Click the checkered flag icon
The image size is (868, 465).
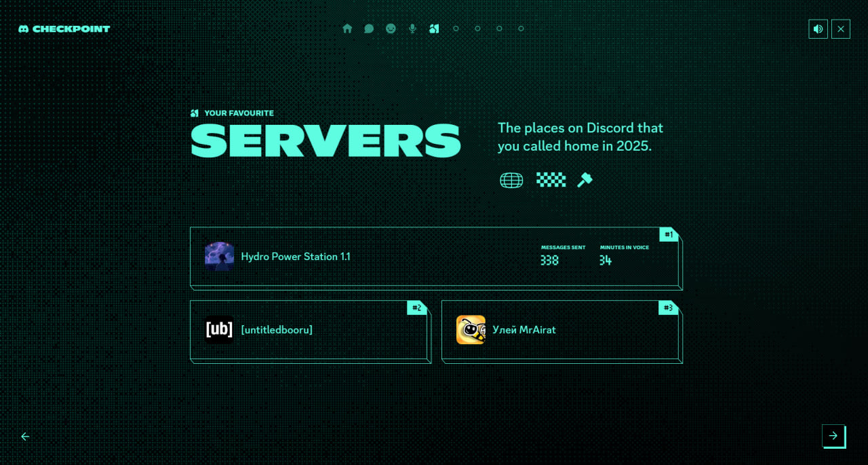tap(551, 180)
